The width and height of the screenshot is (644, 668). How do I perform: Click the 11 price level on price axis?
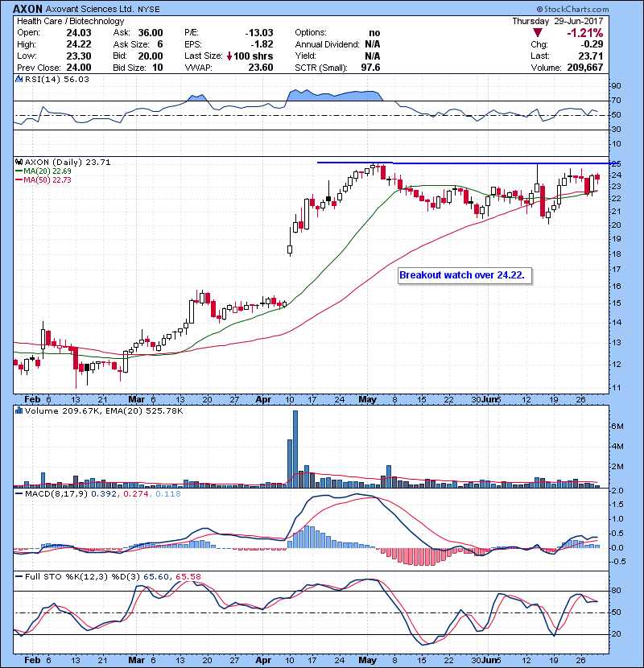tap(616, 388)
